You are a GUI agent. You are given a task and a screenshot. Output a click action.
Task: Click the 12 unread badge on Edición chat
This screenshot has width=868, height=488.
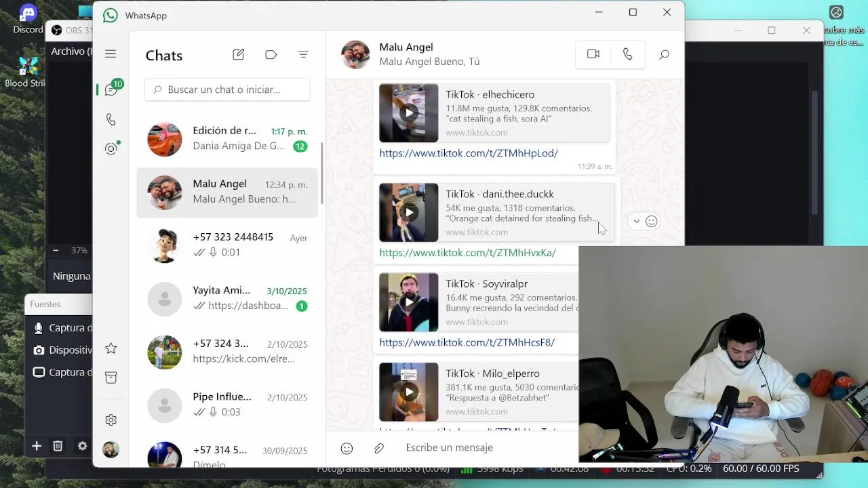(300, 146)
